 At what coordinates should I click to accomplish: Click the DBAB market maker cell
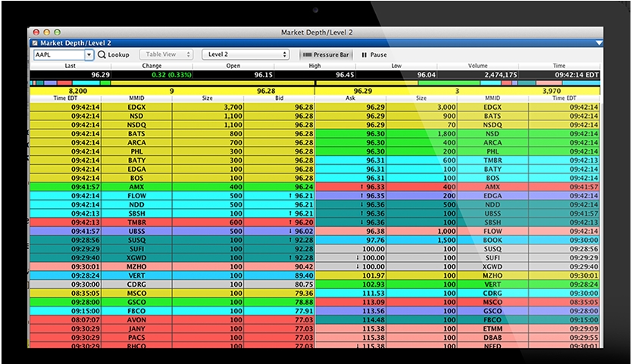coord(493,338)
